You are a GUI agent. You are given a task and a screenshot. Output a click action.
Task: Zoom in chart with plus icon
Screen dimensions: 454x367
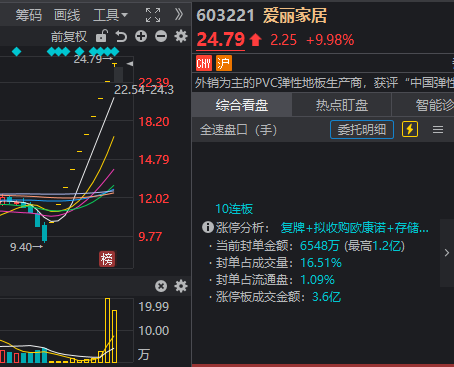[141, 36]
